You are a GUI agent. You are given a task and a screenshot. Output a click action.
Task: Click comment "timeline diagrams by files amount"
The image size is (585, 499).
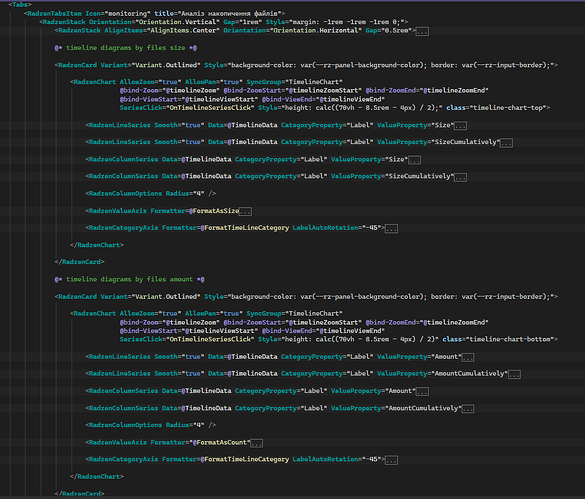click(x=129, y=279)
